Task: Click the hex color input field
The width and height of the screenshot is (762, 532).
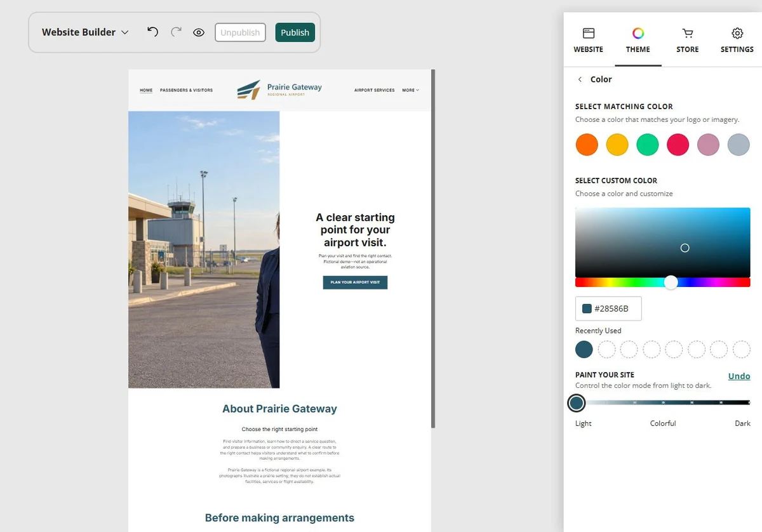Action: point(608,309)
